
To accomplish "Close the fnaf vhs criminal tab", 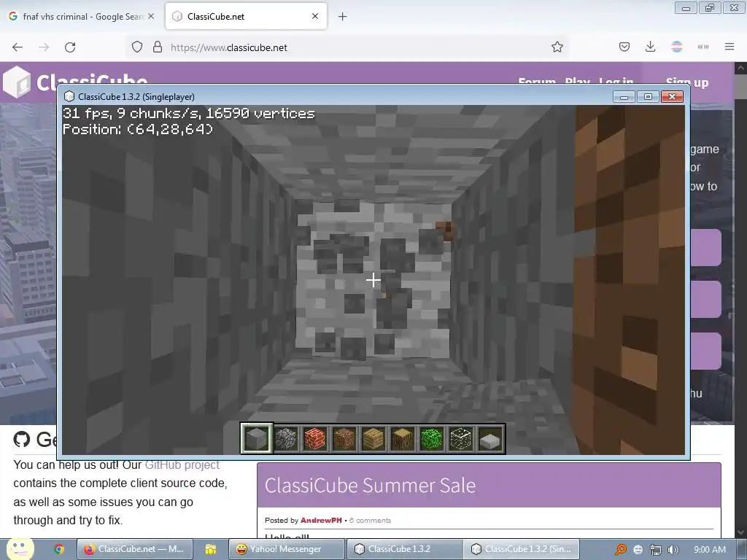I will [x=151, y=16].
